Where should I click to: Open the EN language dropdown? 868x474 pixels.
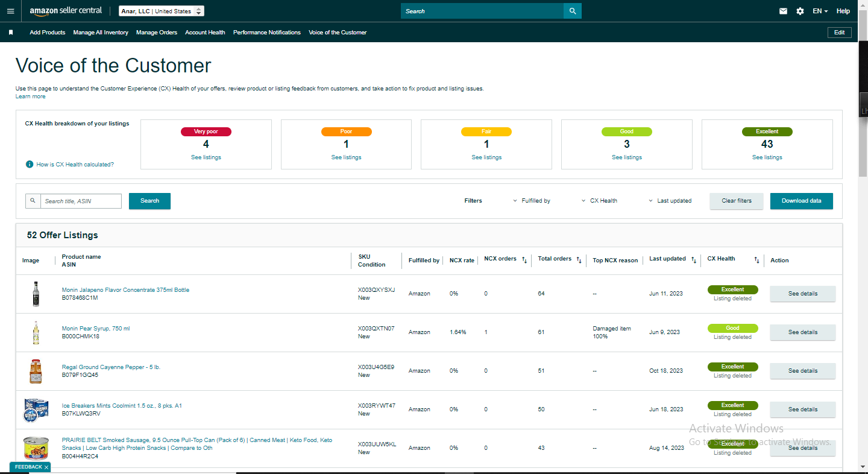pyautogui.click(x=820, y=11)
